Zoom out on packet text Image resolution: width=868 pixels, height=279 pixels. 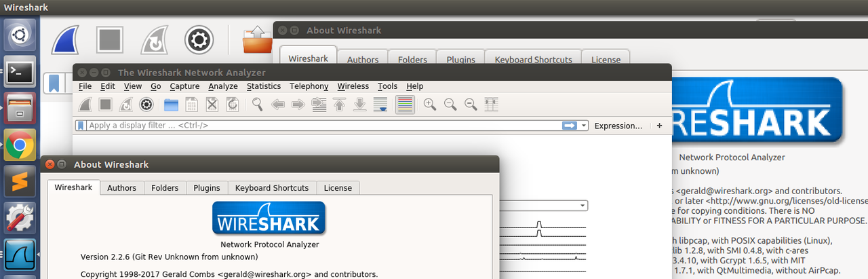click(x=450, y=104)
